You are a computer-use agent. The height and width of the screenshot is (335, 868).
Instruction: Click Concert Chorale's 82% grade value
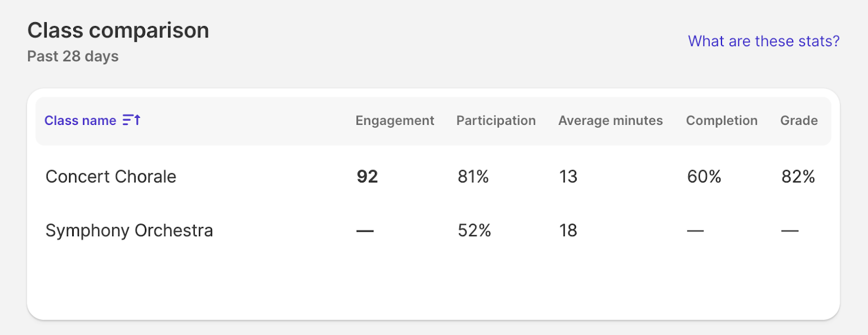click(x=798, y=176)
